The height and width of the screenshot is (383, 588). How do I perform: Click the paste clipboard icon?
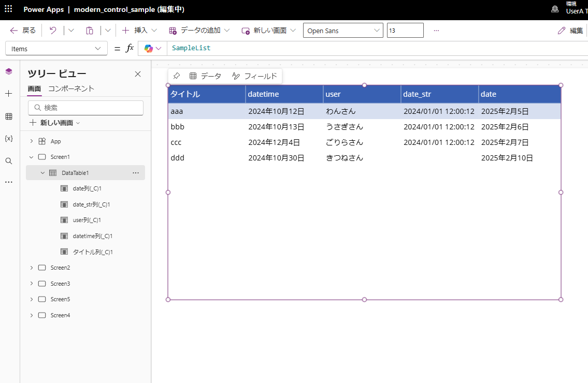pos(90,31)
